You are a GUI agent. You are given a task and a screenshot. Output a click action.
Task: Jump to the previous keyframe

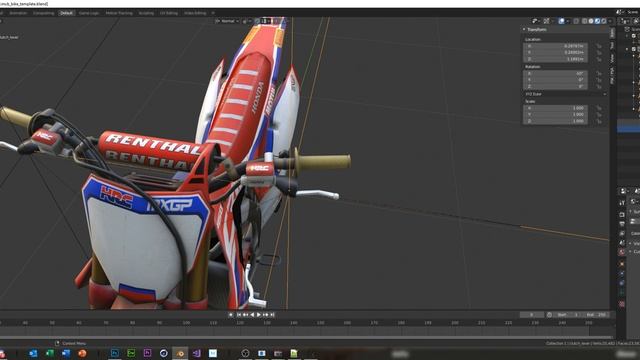[x=245, y=315]
